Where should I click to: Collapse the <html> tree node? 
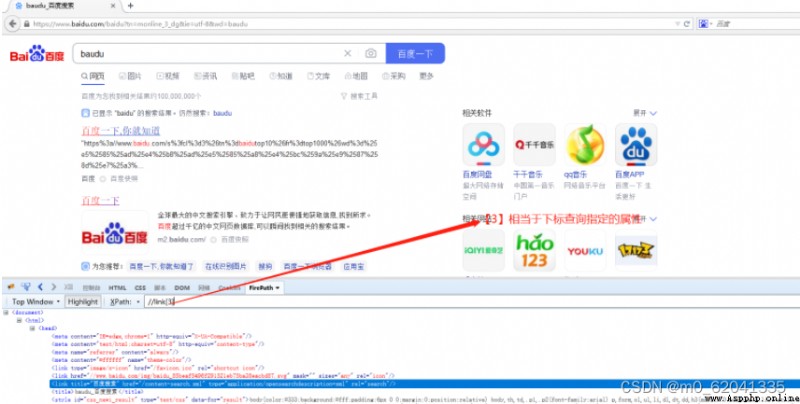tap(19, 320)
